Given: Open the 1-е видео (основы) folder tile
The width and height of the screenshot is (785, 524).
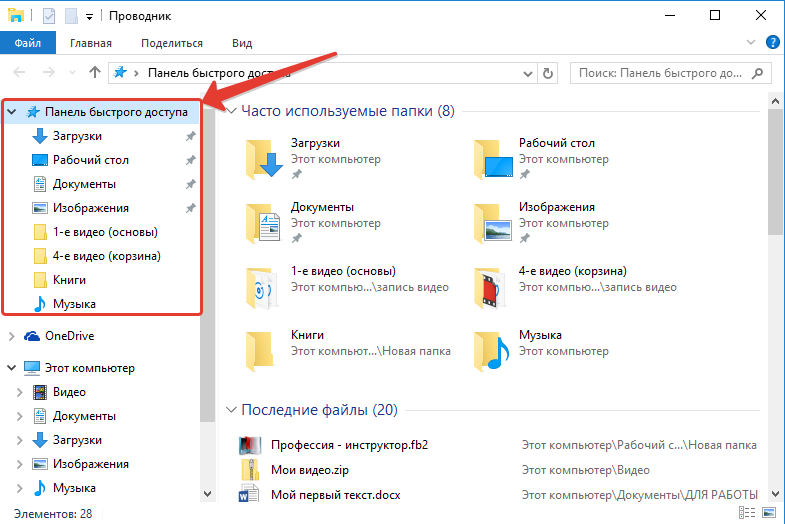Looking at the screenshot, I should 347,286.
